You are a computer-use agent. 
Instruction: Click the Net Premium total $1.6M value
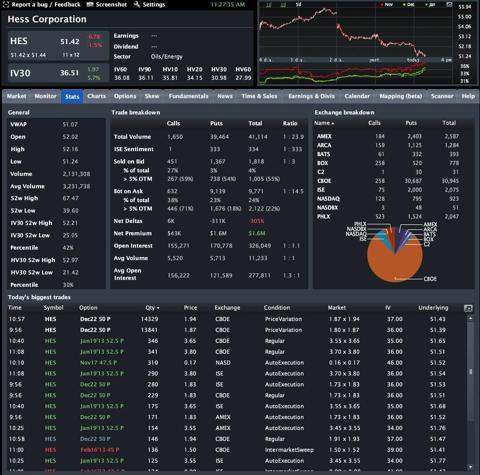(257, 233)
